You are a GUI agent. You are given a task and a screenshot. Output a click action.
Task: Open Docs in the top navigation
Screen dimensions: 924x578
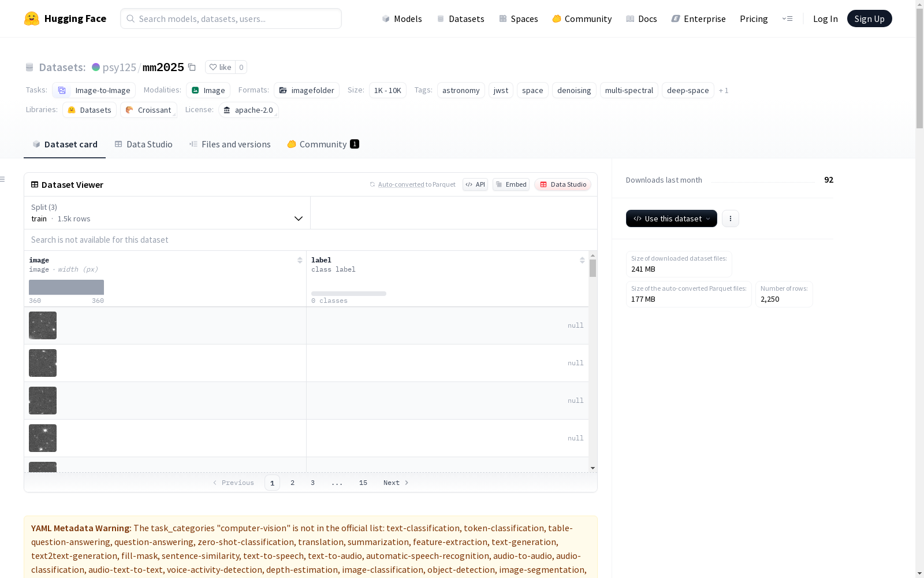[x=642, y=18]
